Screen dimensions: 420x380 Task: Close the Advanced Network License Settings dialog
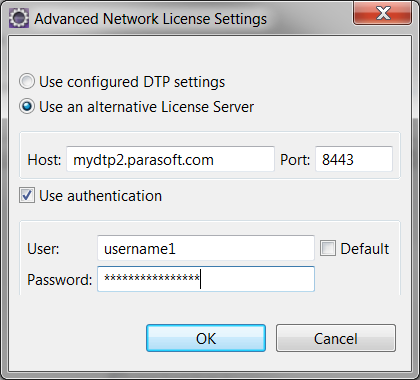pos(382,13)
